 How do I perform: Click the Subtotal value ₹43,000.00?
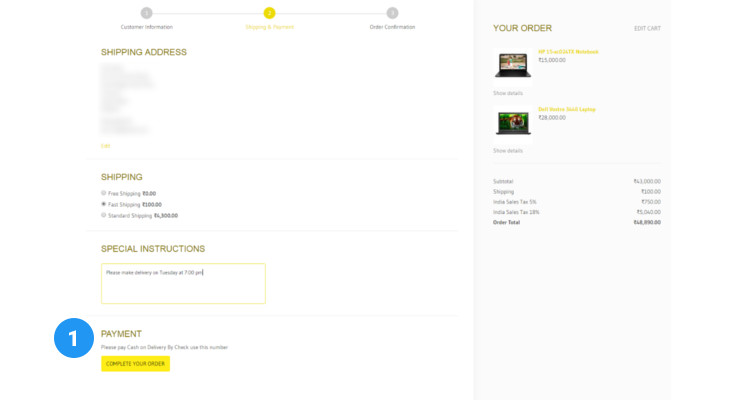tap(647, 181)
